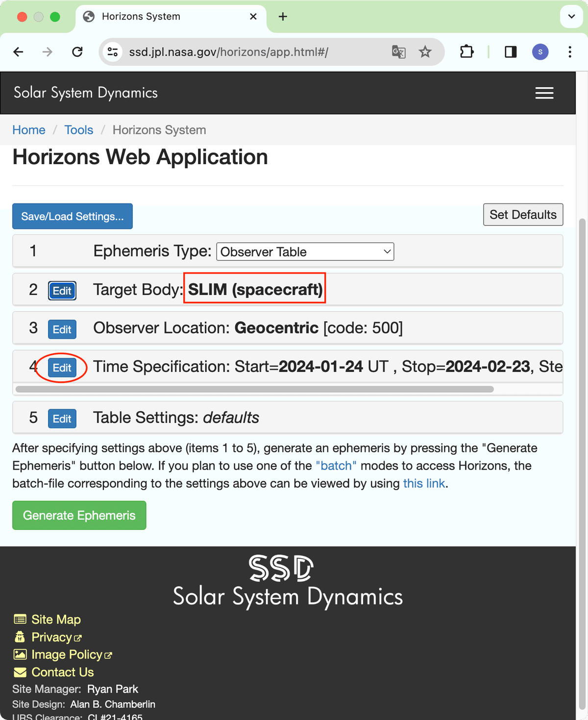Follow the Home breadcrumb link
The width and height of the screenshot is (588, 720).
(29, 130)
